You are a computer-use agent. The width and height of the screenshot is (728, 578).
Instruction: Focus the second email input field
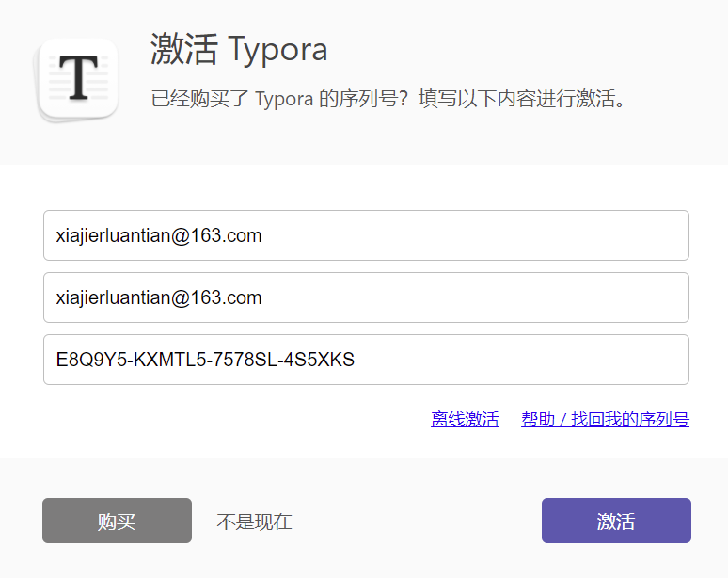pos(366,297)
